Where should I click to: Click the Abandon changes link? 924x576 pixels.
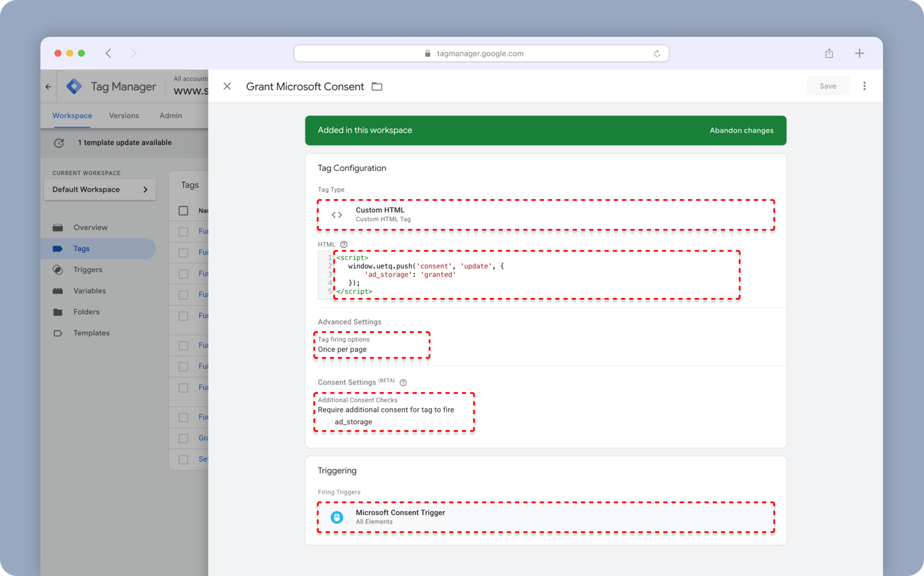coord(741,131)
